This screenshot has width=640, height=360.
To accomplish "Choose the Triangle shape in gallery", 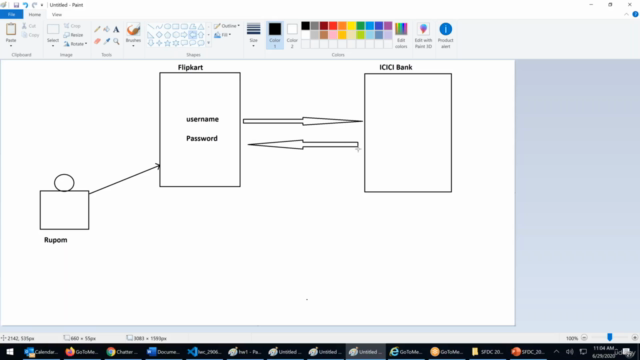I will [201, 27].
